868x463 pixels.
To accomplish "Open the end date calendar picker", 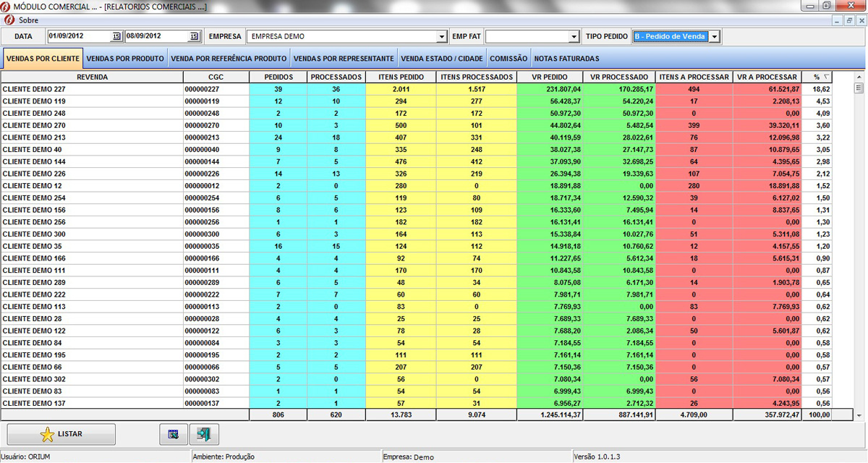I will 193,36.
